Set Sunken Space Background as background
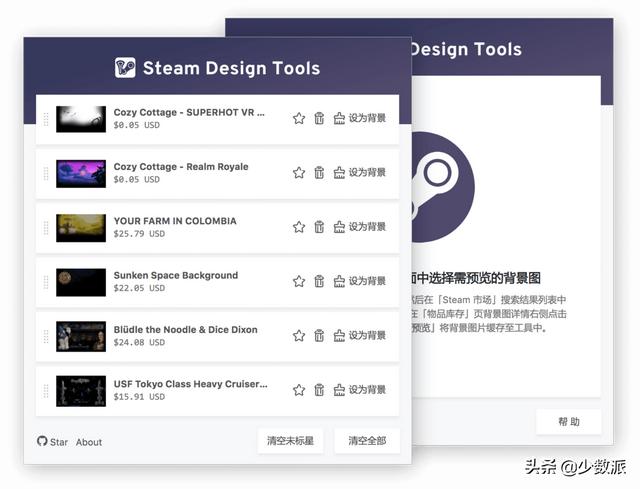The width and height of the screenshot is (640, 489). (359, 281)
